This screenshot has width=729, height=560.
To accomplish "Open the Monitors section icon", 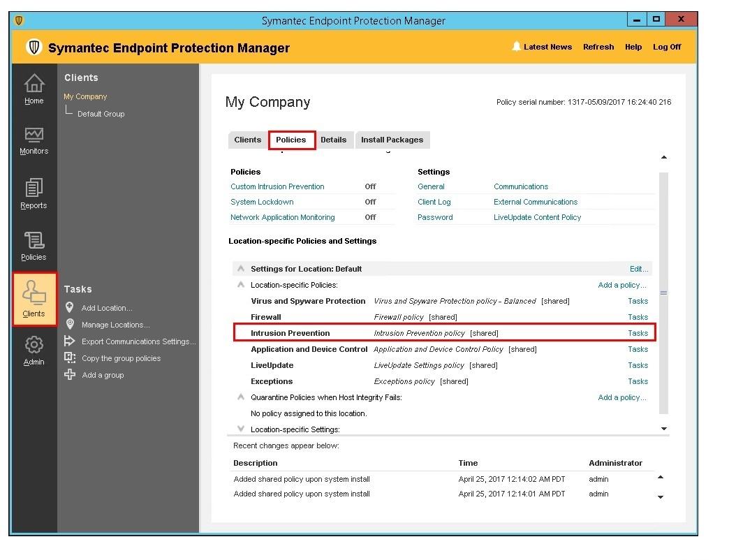I will [34, 135].
